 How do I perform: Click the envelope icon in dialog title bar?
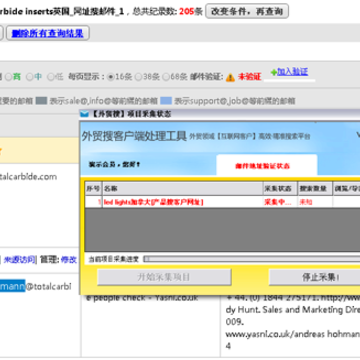coord(85,114)
